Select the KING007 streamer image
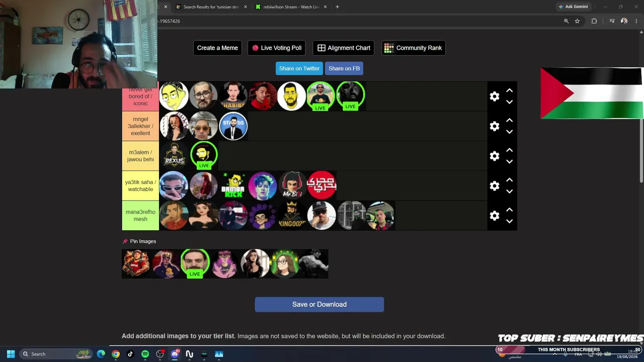The image size is (644, 362). point(292,216)
